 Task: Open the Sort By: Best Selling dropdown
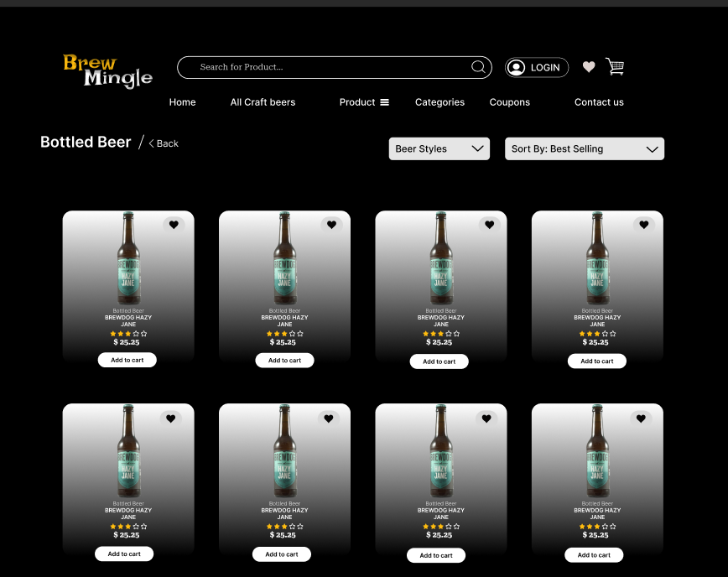coord(585,148)
